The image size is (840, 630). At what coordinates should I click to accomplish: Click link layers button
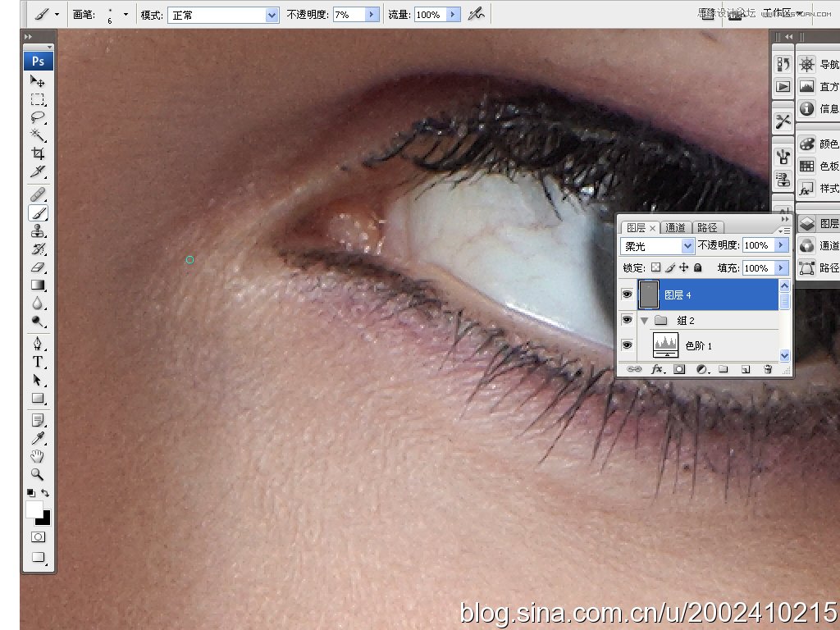coord(634,369)
